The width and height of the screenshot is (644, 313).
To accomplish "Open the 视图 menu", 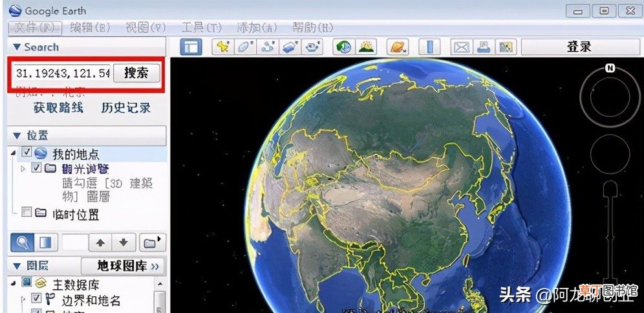I will click(x=145, y=28).
